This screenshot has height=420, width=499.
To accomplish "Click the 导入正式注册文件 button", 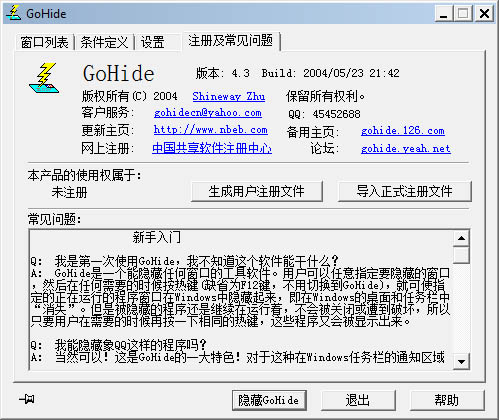I will [404, 191].
